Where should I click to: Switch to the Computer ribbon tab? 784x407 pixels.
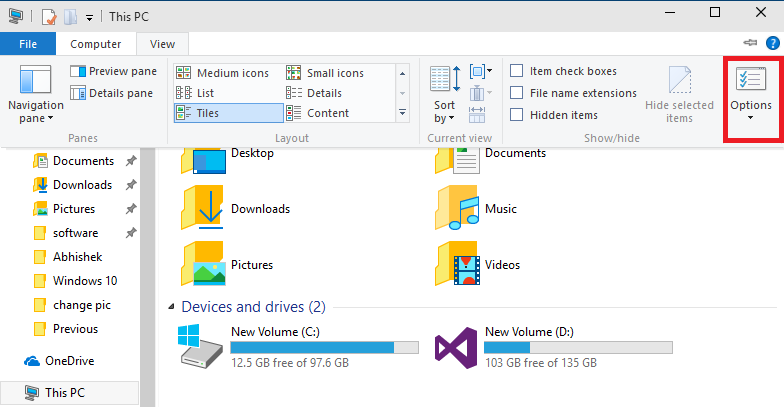[95, 44]
